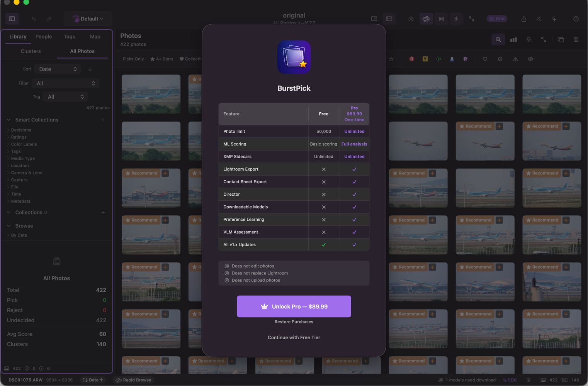Switch to the Tags tab
The height and width of the screenshot is (386, 588).
click(70, 37)
